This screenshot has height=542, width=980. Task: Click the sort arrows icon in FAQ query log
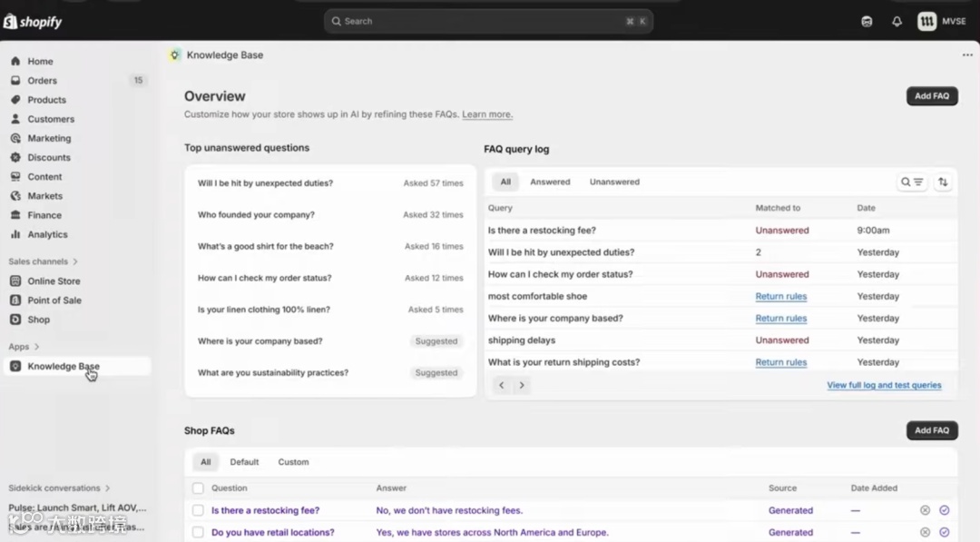[943, 182]
